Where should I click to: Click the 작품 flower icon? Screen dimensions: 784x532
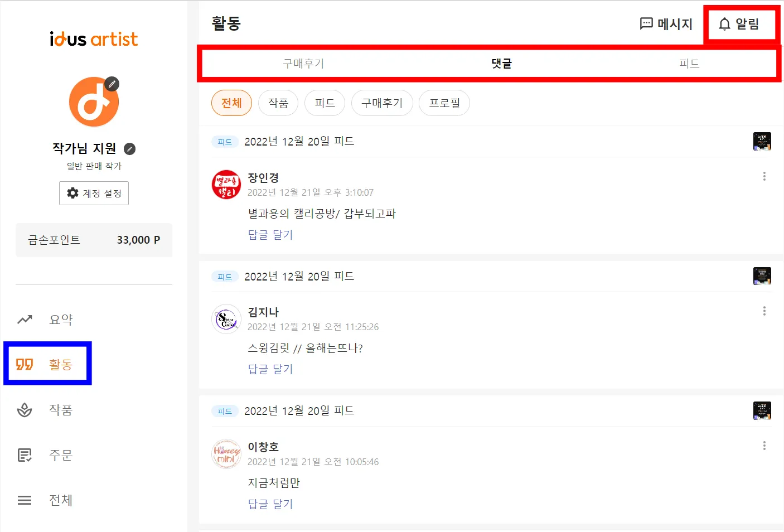point(25,410)
